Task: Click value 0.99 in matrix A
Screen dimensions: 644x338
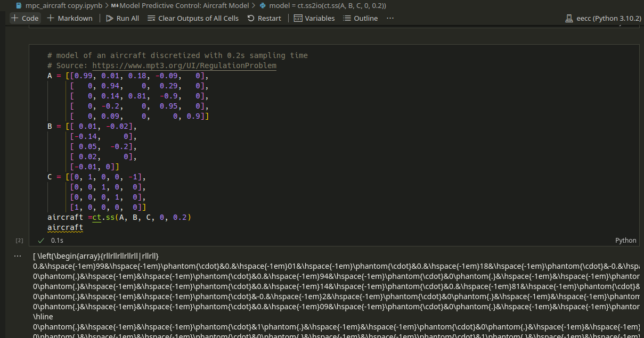Action: (83, 76)
